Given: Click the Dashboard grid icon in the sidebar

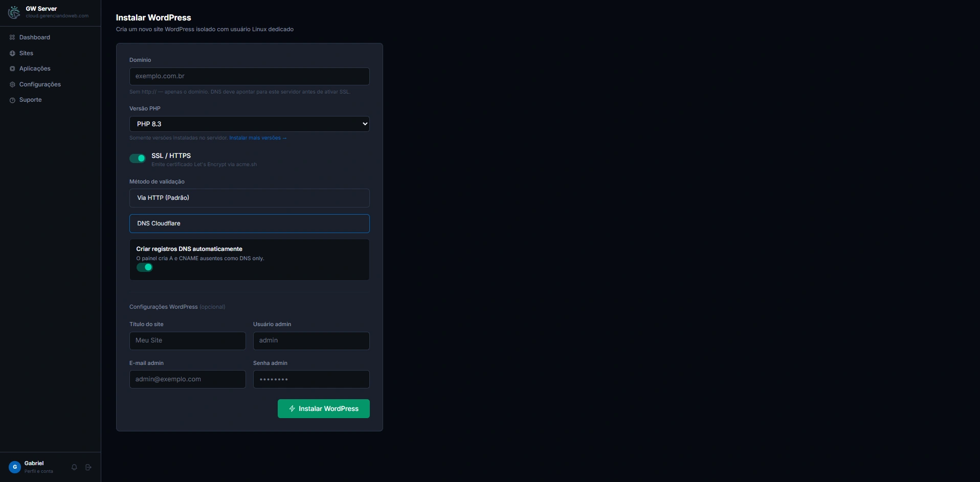Looking at the screenshot, I should click(x=12, y=37).
